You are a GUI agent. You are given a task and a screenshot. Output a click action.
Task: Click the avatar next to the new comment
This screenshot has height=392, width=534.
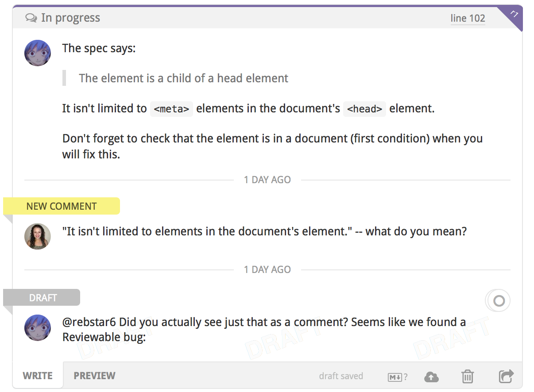[x=38, y=236]
